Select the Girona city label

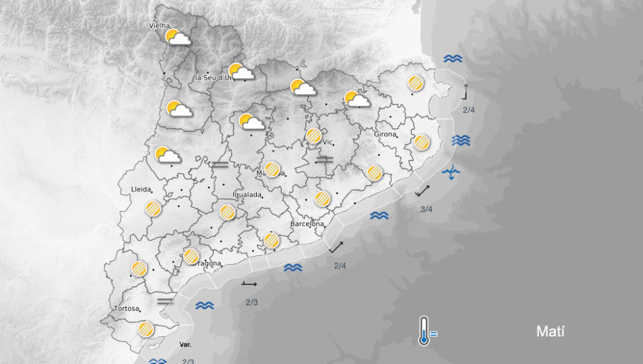(385, 134)
